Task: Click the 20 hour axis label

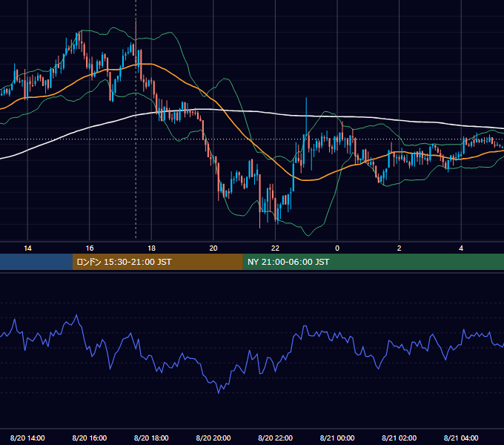Action: 213,248
